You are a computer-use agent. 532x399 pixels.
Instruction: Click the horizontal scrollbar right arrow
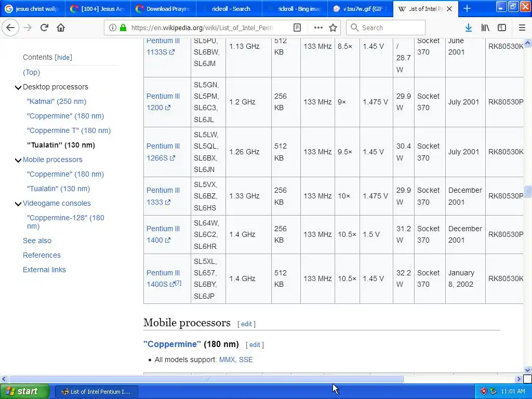tap(519, 379)
